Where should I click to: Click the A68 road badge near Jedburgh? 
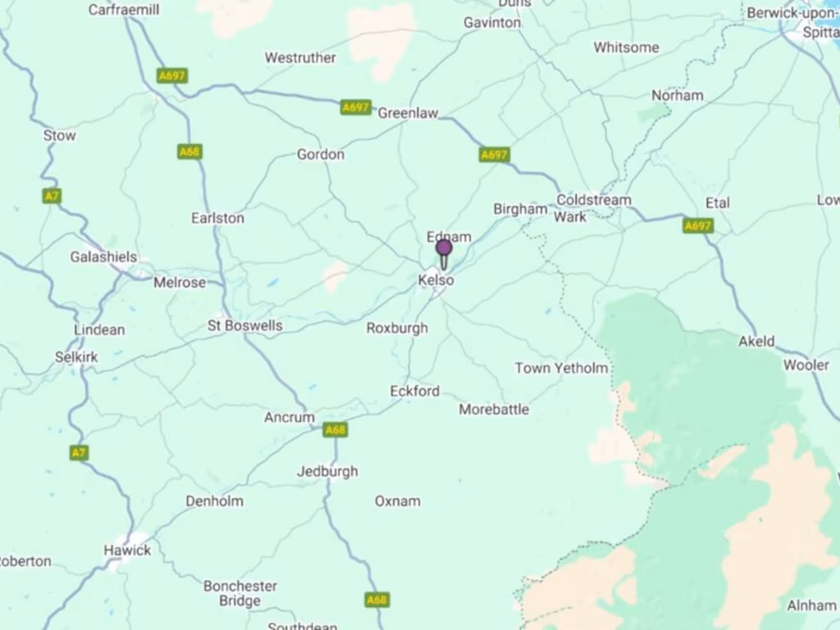point(336,430)
